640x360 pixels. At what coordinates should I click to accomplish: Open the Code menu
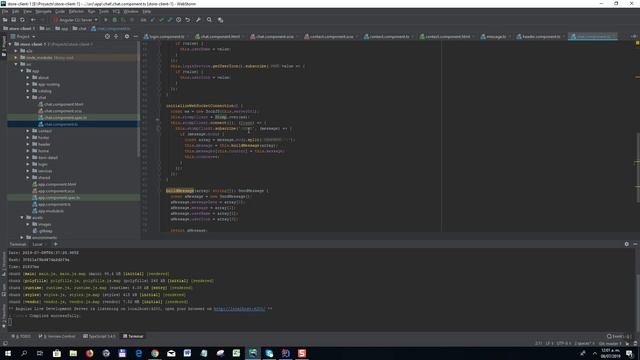[x=60, y=11]
